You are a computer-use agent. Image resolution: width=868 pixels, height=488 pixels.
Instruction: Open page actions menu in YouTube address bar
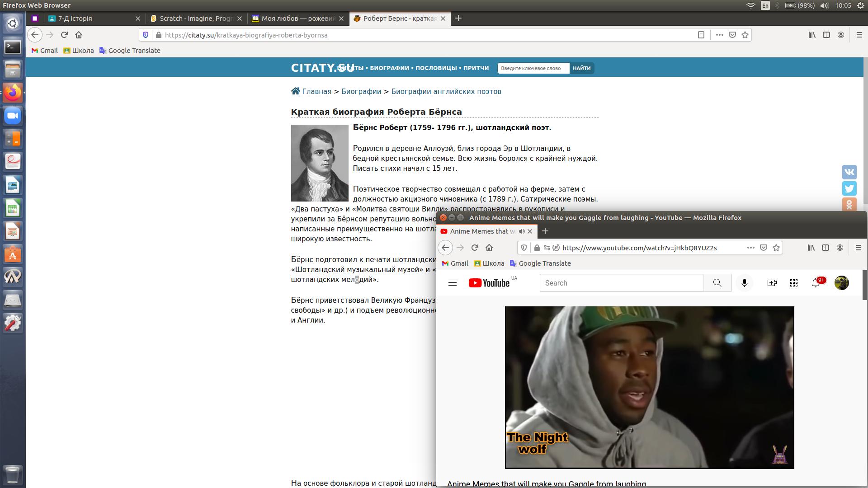(750, 248)
